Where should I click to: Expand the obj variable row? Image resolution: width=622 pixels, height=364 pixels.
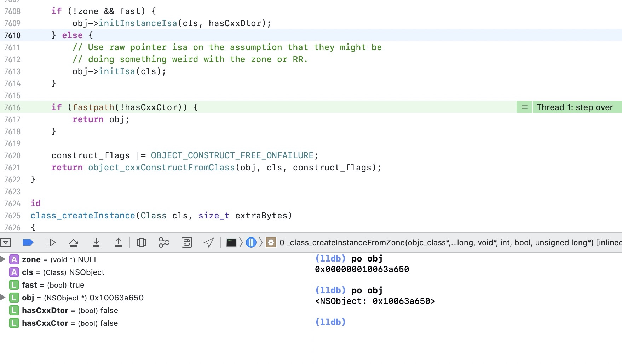tap(3, 298)
